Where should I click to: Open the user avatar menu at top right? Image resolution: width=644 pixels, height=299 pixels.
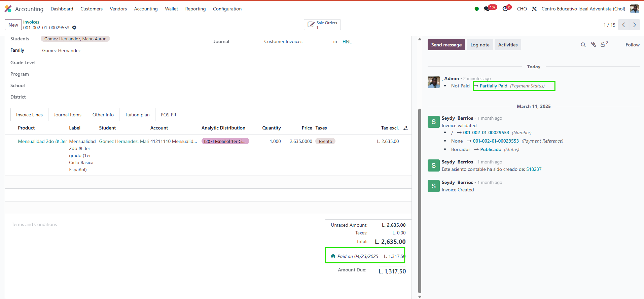(x=634, y=9)
